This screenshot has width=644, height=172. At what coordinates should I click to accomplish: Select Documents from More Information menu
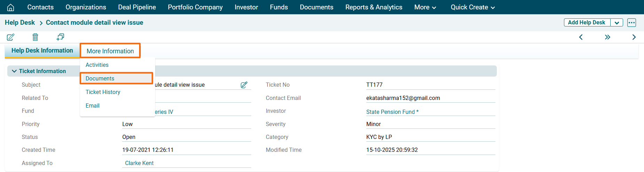click(100, 78)
